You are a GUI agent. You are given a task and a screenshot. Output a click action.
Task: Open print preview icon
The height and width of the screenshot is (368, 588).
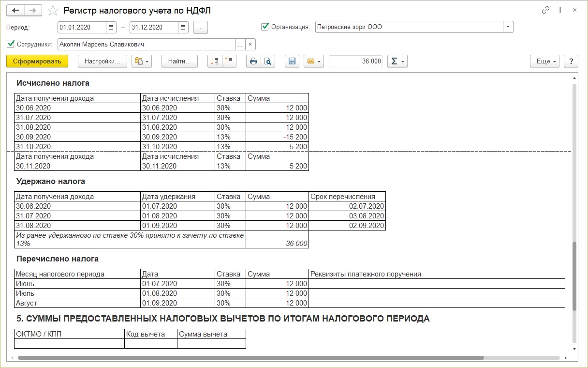268,61
